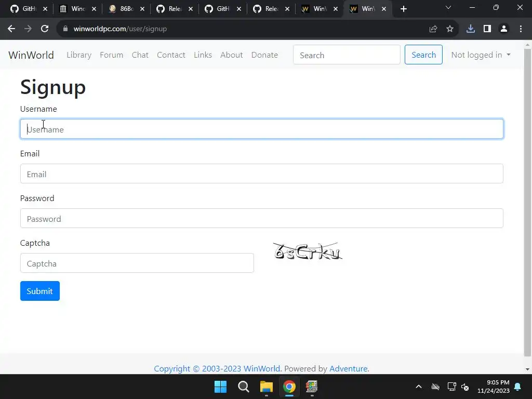Click Chrome icon in taskbar
Screen dimensions: 532x399
click(x=289, y=387)
